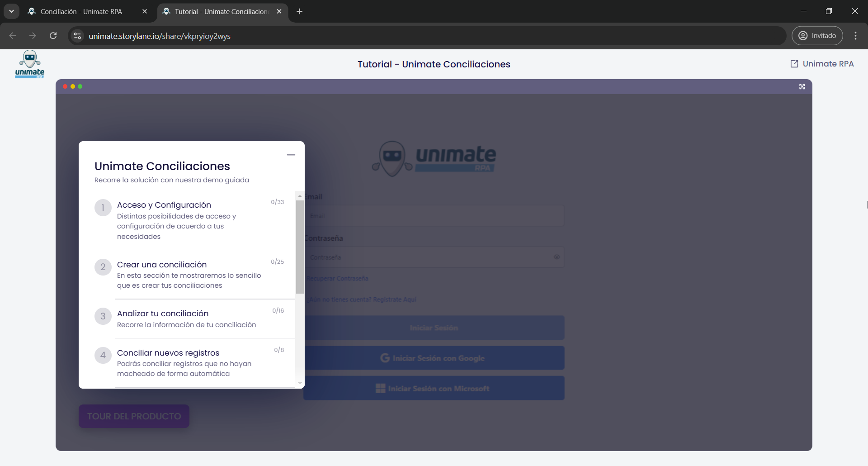
Task: Click the unimate RPA logo on login form
Action: click(434, 158)
